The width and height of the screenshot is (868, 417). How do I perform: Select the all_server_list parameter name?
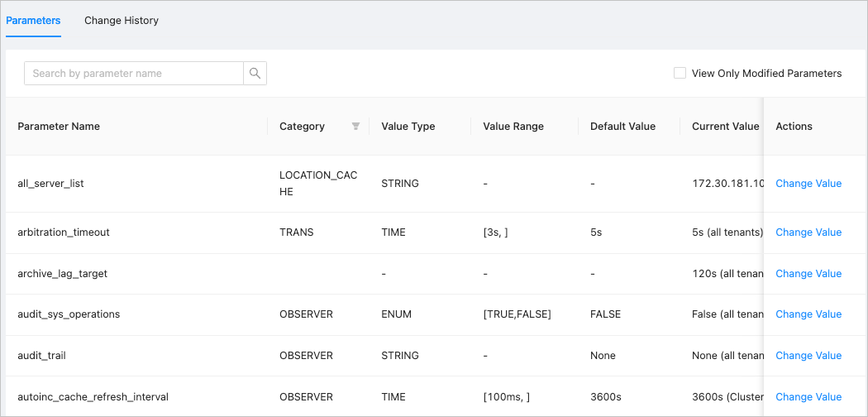tap(50, 184)
